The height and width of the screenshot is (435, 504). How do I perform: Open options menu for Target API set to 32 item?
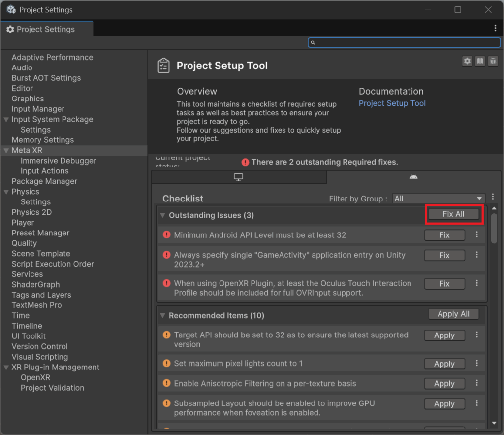(x=476, y=335)
